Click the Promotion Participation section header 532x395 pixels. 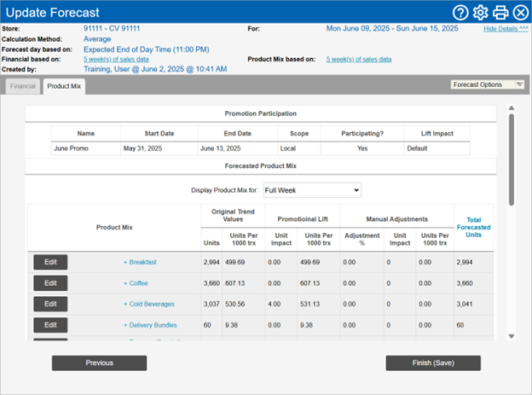(x=261, y=113)
